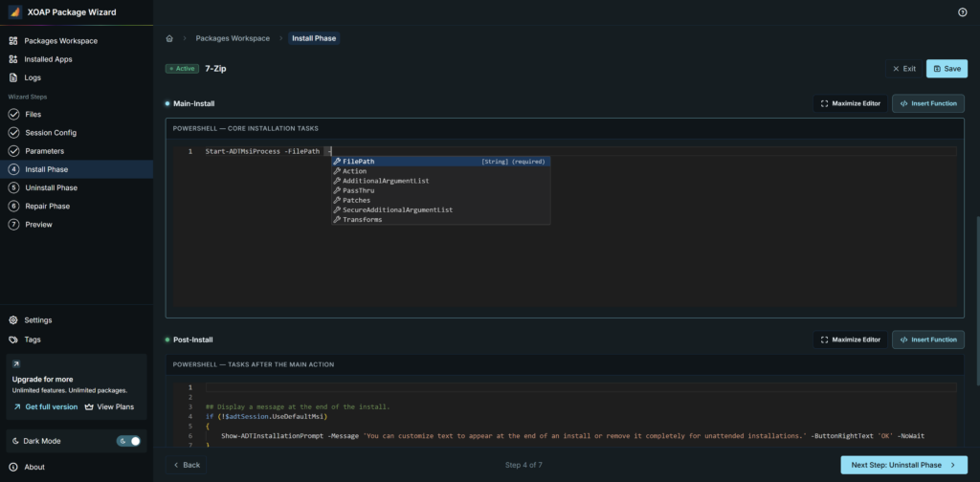
Task: Select PassThru autocomplete suggestion
Action: 440,190
